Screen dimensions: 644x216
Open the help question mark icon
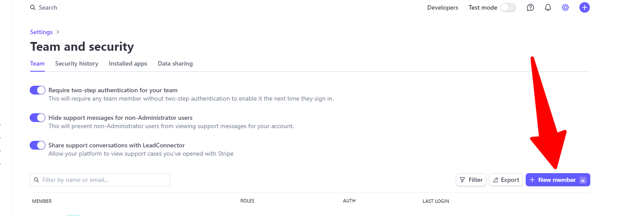530,7
